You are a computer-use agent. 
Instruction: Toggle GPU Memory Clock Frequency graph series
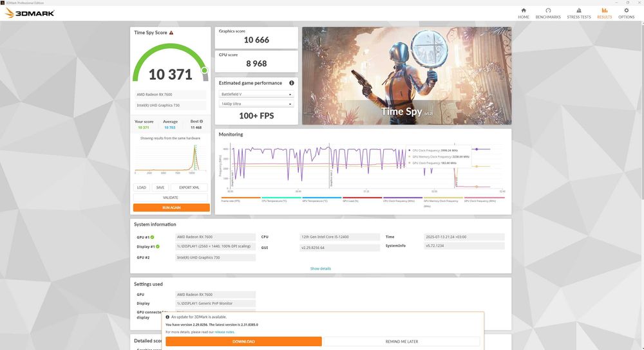point(443,201)
